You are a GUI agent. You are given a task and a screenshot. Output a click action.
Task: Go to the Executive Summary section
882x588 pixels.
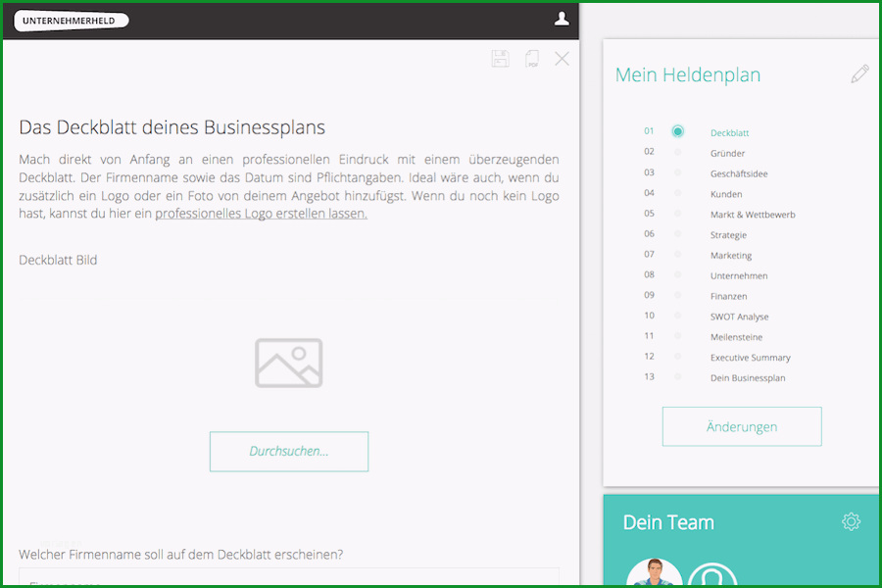click(x=751, y=358)
